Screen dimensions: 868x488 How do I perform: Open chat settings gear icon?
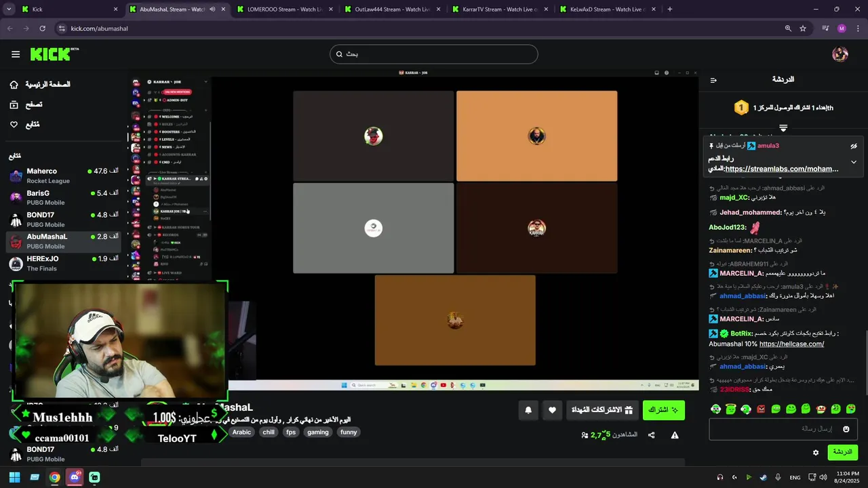click(x=816, y=452)
